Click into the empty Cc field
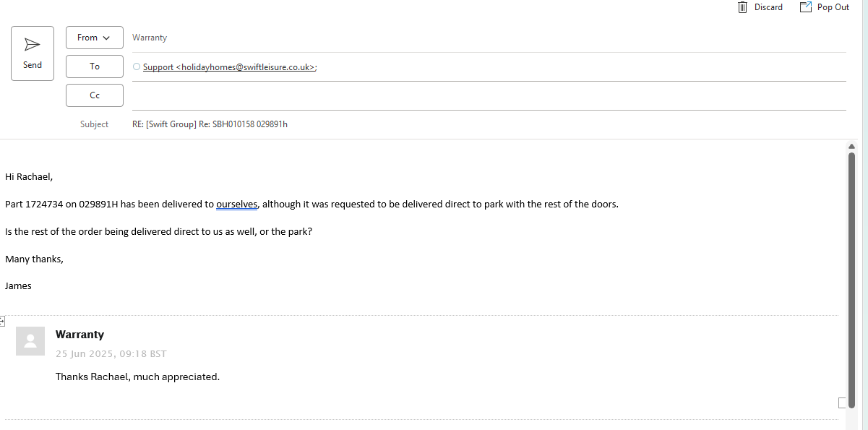Viewport: 868px width, 430px height. (x=484, y=95)
